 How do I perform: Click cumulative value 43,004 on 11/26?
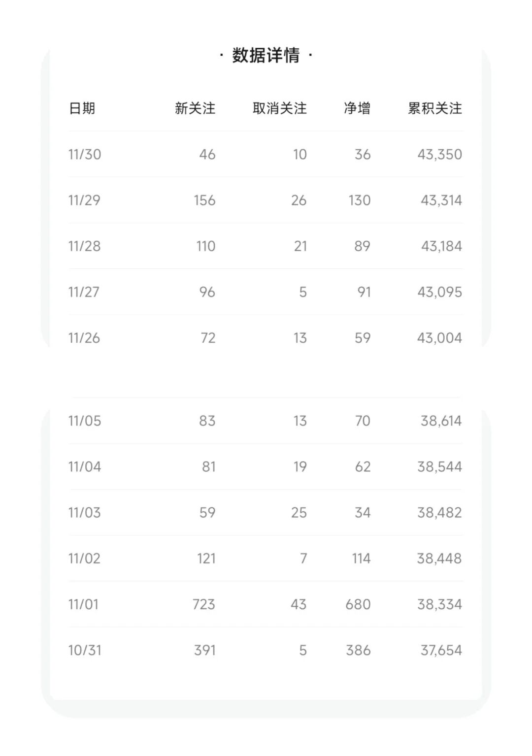(x=439, y=338)
